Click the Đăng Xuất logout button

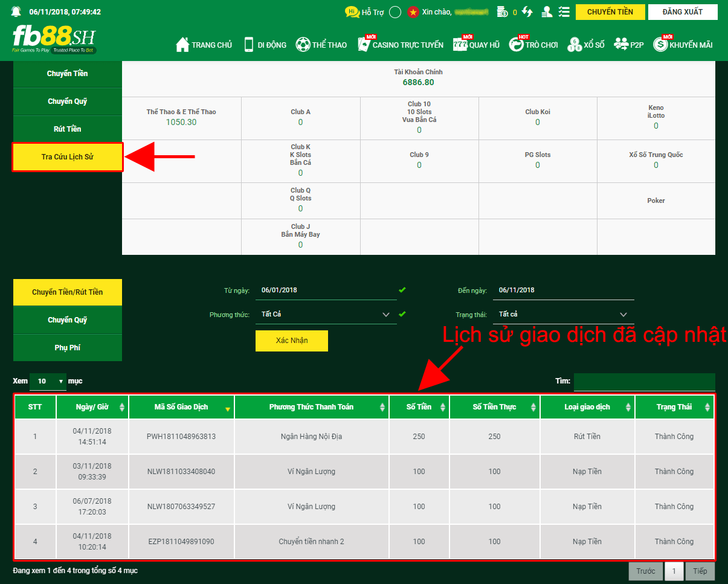(682, 12)
